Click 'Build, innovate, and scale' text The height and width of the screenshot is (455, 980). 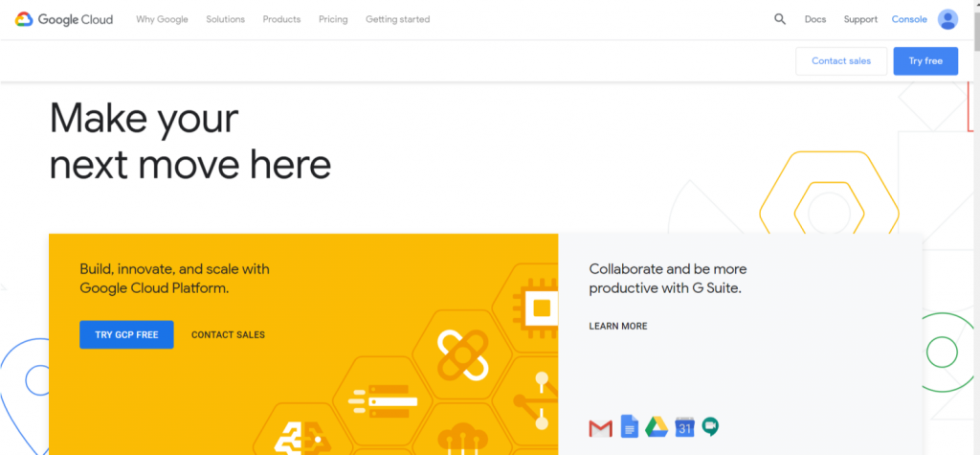tap(174, 279)
